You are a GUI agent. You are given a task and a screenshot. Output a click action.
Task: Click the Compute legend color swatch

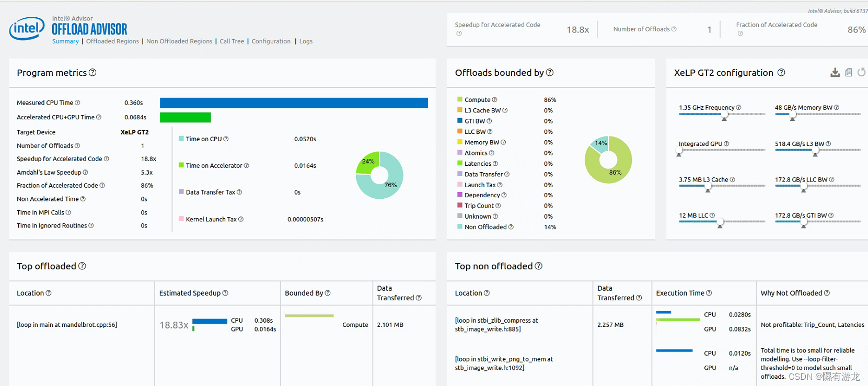click(x=460, y=99)
